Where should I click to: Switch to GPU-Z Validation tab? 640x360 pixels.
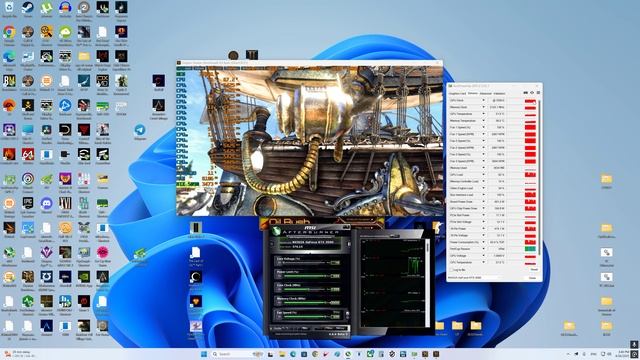click(x=499, y=93)
